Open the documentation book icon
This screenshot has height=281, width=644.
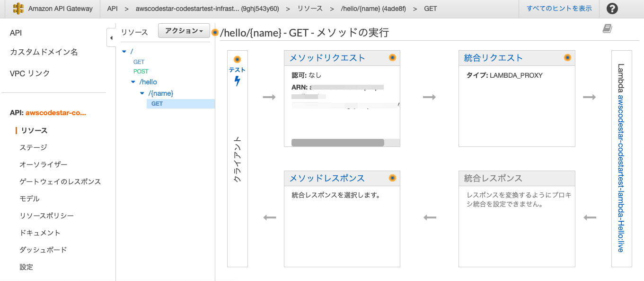[x=607, y=29]
